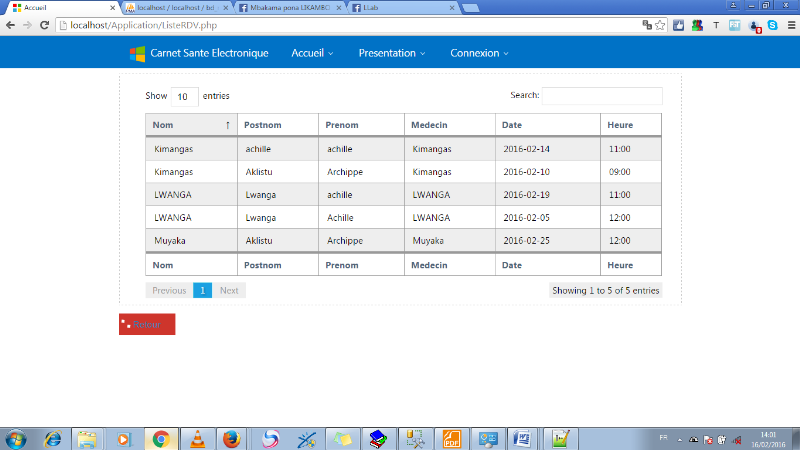Click the localhost address bar URL
This screenshot has height=450, width=800.
click(x=143, y=25)
